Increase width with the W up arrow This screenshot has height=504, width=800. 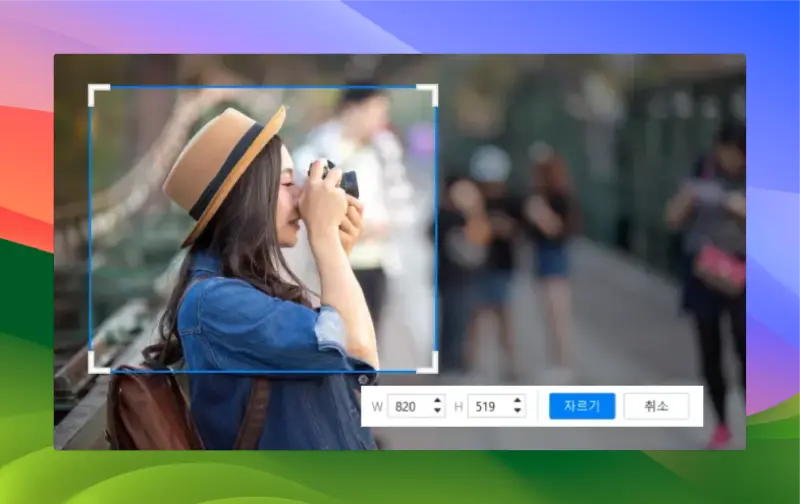(x=437, y=401)
